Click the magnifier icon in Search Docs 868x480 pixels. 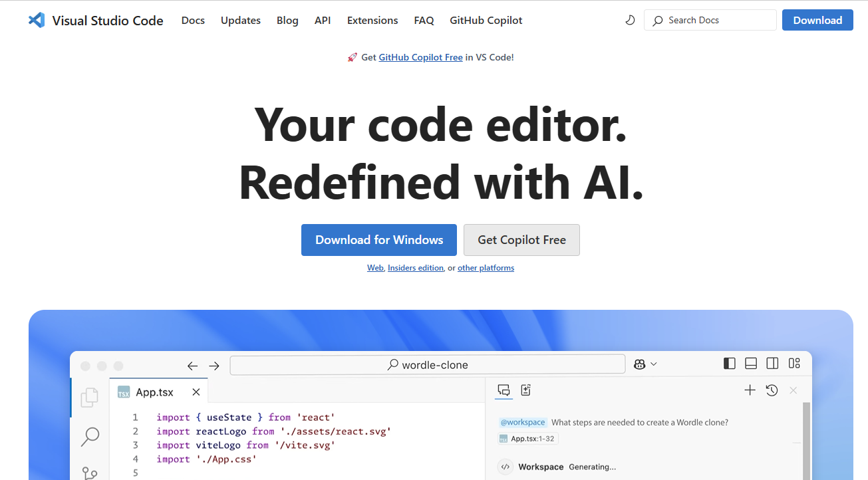pos(658,21)
